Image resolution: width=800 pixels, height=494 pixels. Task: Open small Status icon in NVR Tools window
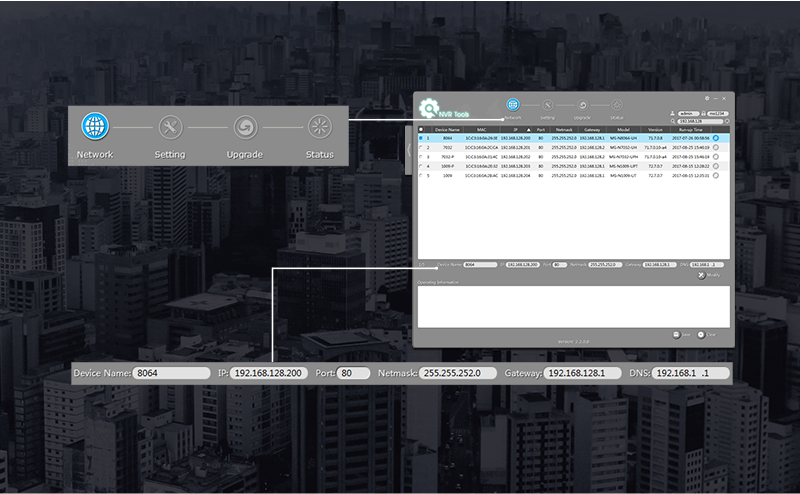[x=617, y=104]
